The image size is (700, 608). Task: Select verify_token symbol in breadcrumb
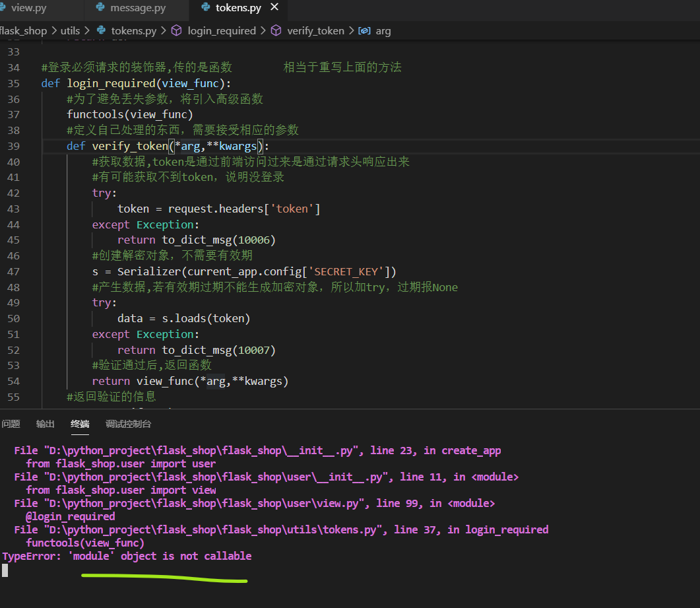315,31
